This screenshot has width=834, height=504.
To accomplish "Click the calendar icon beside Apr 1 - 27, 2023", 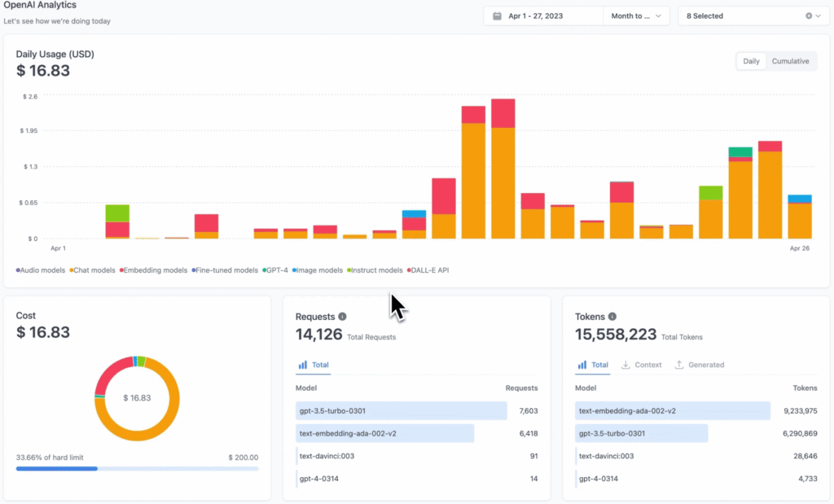I will (497, 16).
